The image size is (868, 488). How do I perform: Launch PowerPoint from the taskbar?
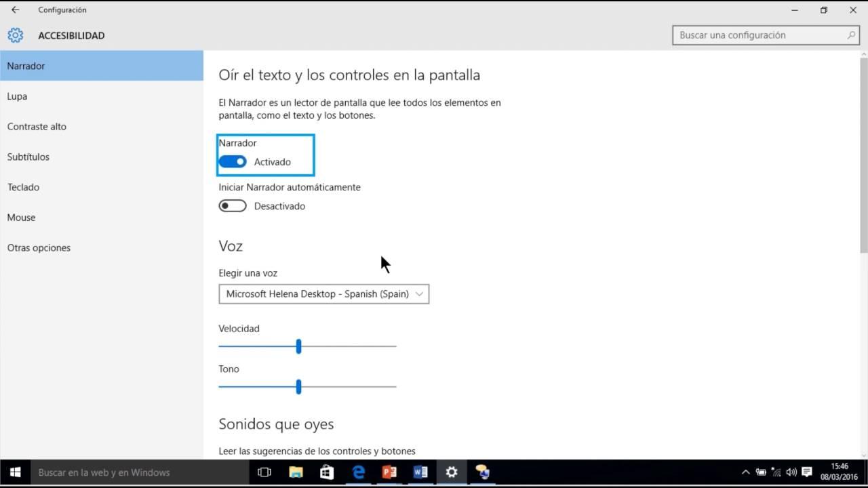[x=389, y=472]
